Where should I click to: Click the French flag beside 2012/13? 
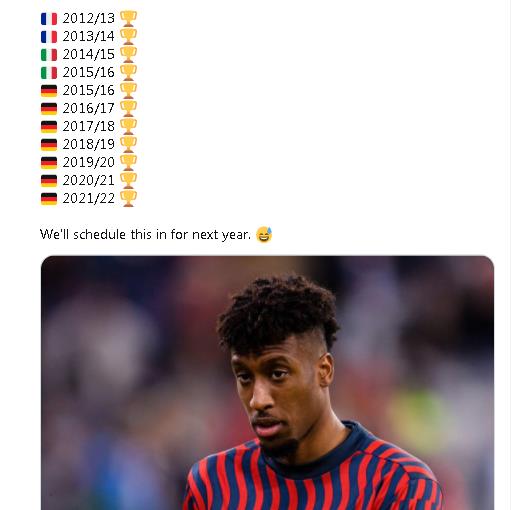click(49, 19)
